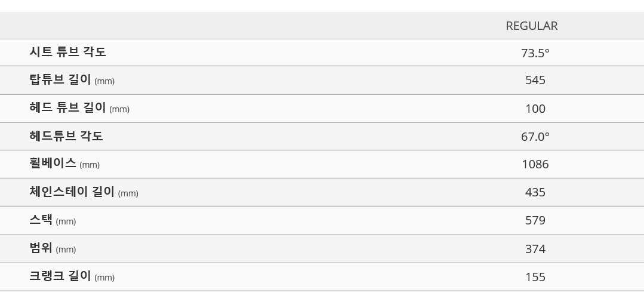Click the 374 reach value

pyautogui.click(x=535, y=249)
